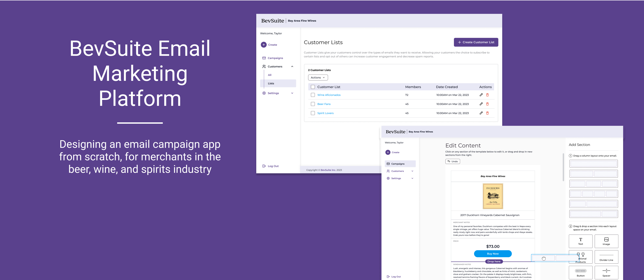Delete the Beer Fans list via trash icon
The image size is (644, 280).
(x=487, y=104)
